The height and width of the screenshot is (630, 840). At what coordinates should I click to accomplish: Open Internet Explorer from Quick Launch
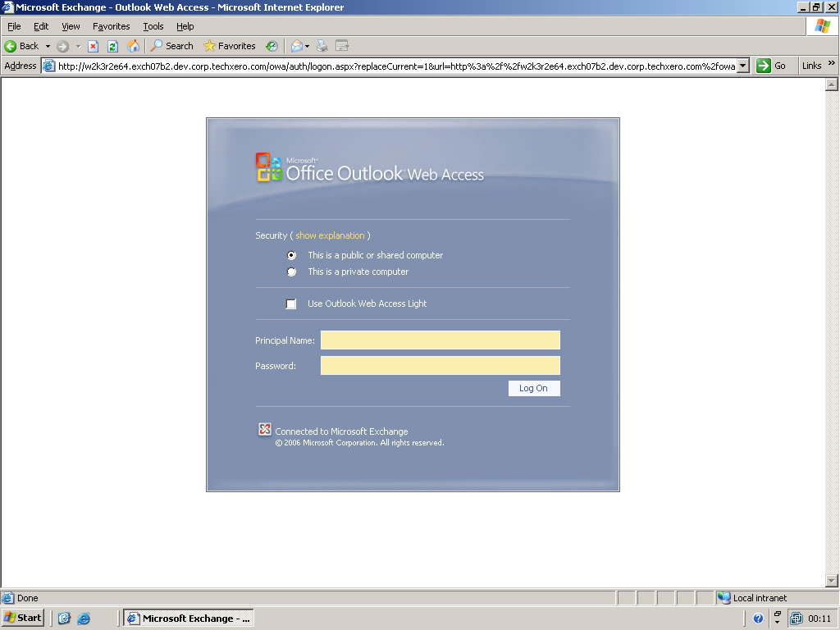pos(84,619)
